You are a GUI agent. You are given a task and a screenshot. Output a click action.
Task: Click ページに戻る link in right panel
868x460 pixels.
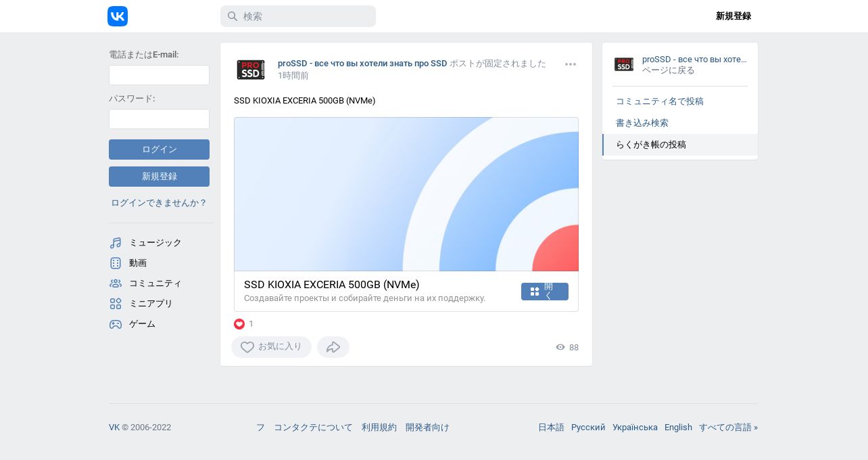click(669, 70)
